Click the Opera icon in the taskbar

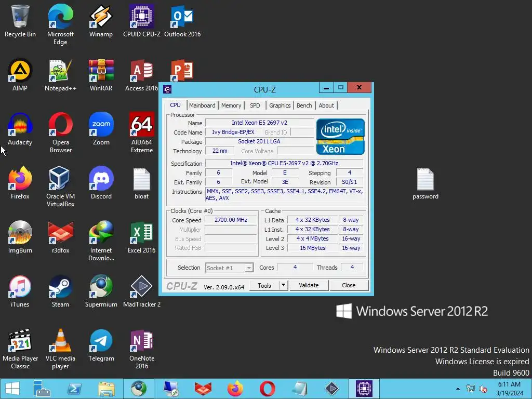coord(268,389)
